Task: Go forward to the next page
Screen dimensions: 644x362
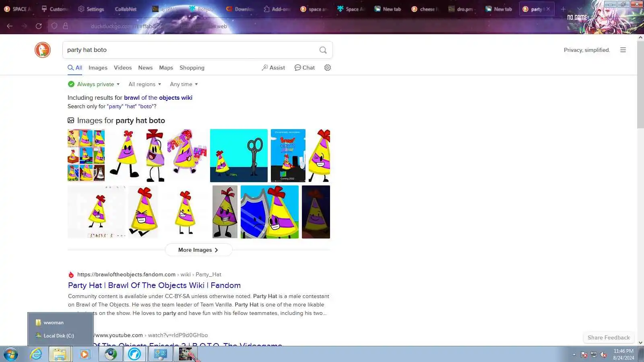Action: click(x=24, y=26)
